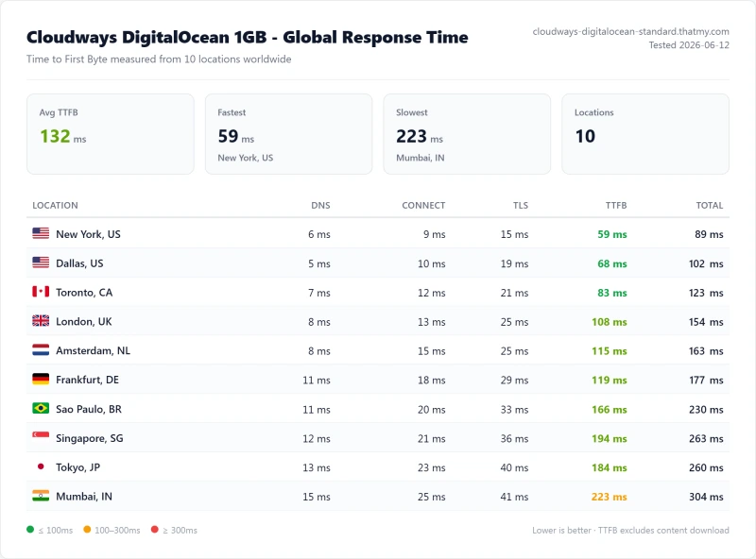
Task: Click London's 154 ms total
Action: pos(706,322)
